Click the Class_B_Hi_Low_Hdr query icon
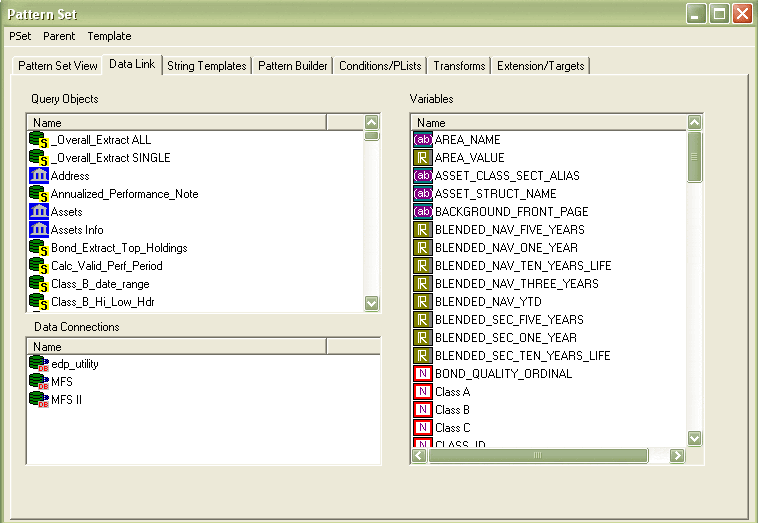Screen dimensions: 758x523 39,302
